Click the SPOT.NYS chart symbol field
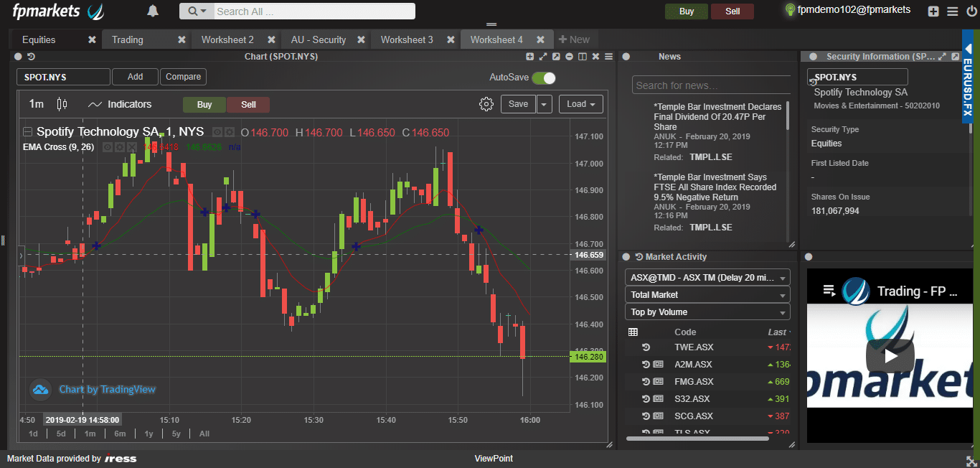Image resolution: width=980 pixels, height=468 pixels. pyautogui.click(x=64, y=77)
